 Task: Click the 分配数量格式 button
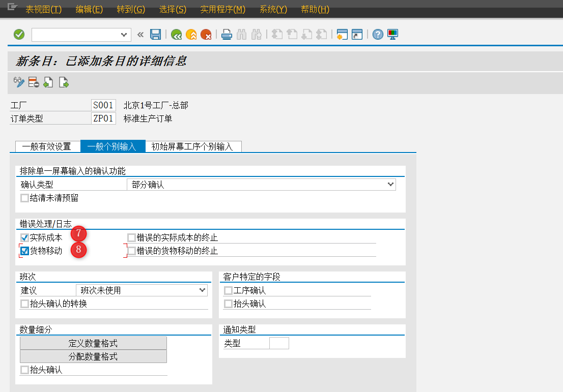(x=93, y=356)
